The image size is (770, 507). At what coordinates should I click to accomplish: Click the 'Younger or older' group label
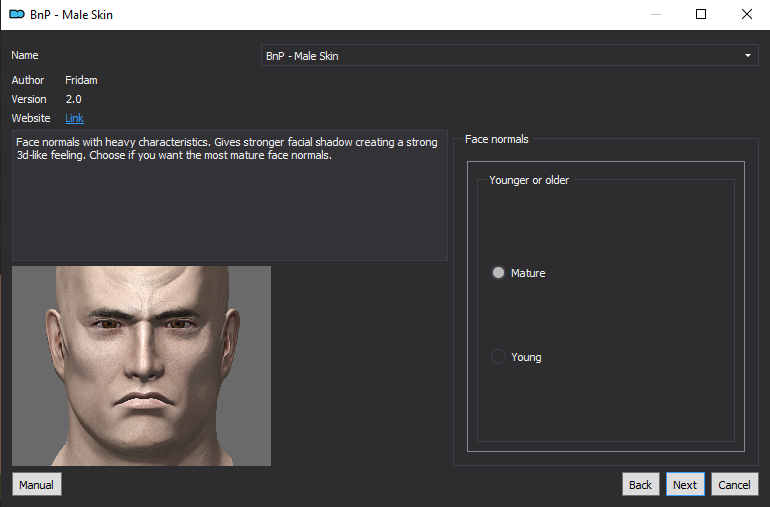coord(529,180)
